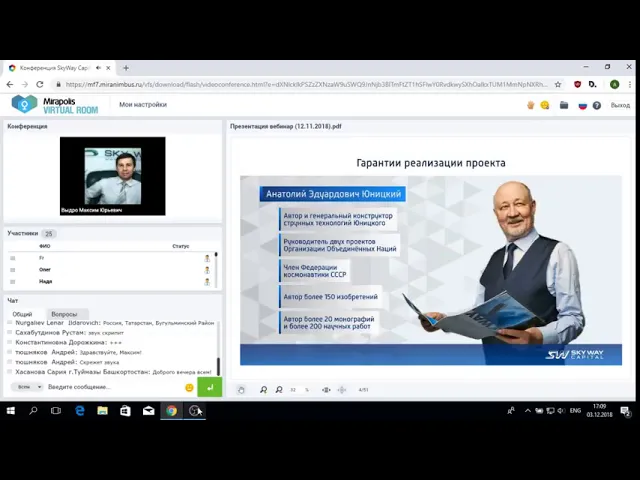
Task: Raise hand with the hand icon
Action: click(530, 105)
